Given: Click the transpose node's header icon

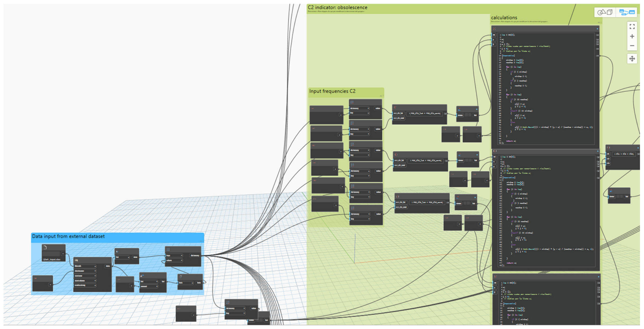Looking at the screenshot, I should tap(181, 277).
